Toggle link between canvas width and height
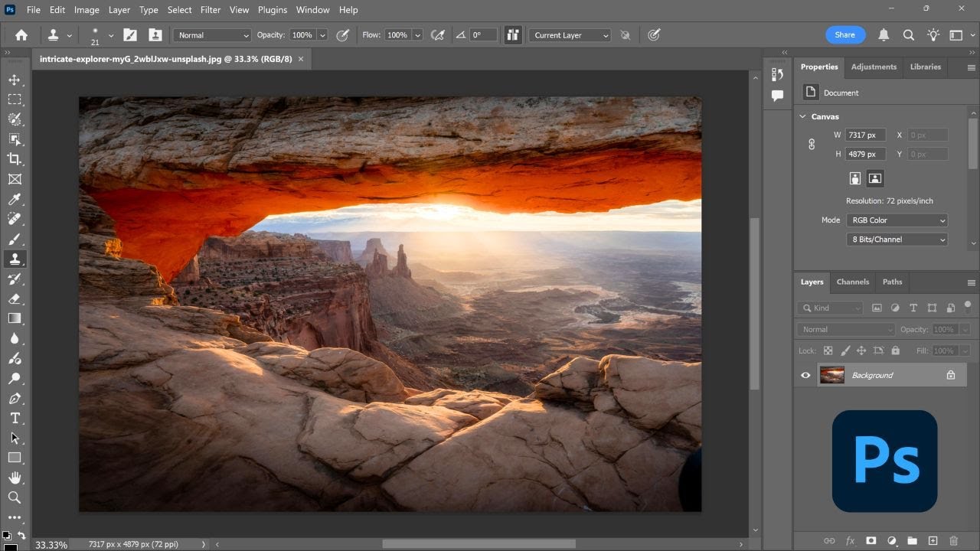The width and height of the screenshot is (980, 551). pos(812,144)
